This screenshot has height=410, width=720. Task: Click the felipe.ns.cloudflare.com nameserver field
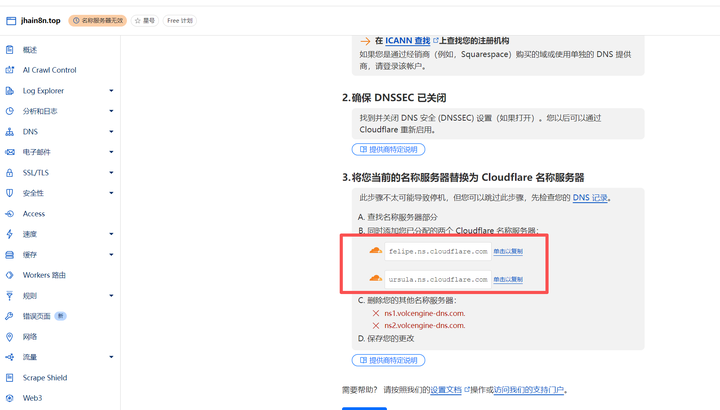tap(438, 251)
